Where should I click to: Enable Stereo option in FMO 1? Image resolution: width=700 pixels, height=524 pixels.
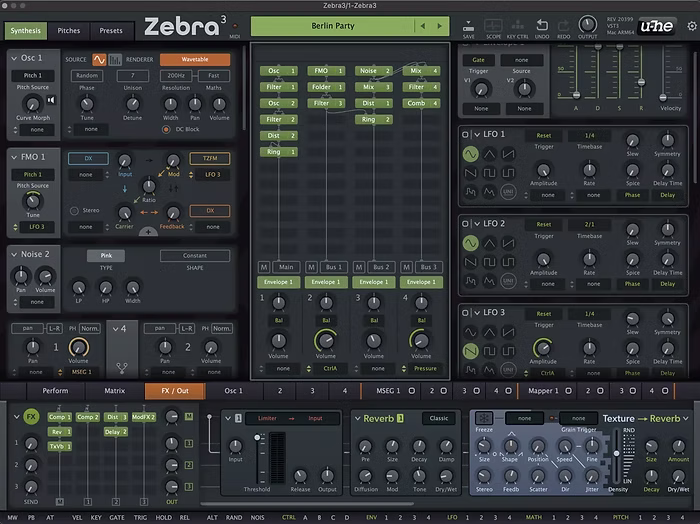point(74,211)
